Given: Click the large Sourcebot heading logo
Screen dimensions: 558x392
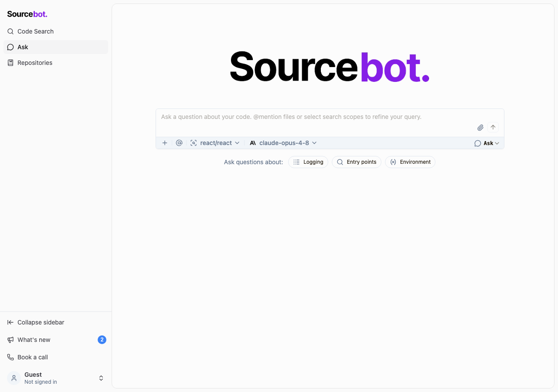Looking at the screenshot, I should (330, 67).
